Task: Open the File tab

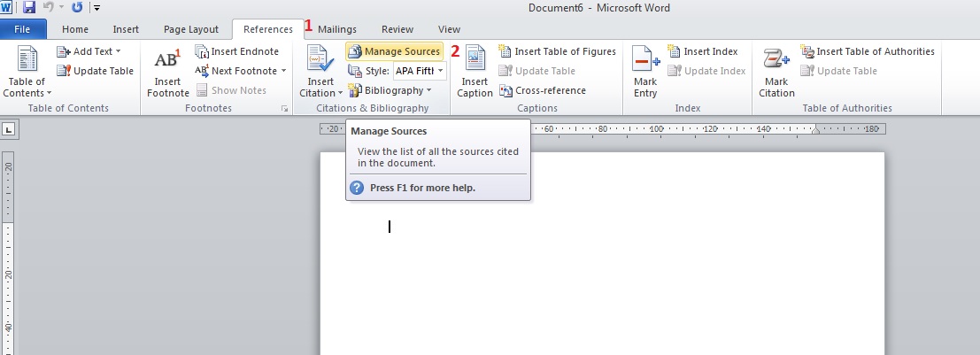Action: (x=22, y=29)
